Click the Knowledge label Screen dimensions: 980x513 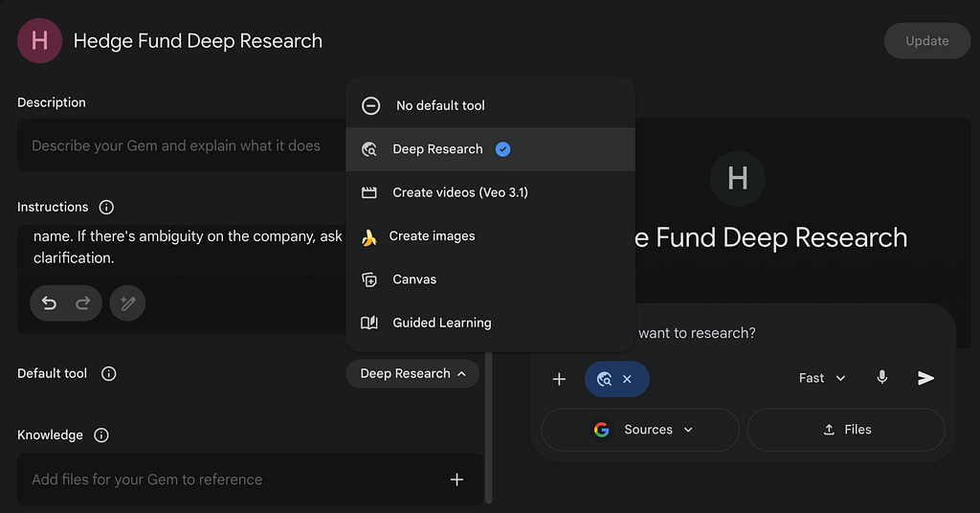click(x=50, y=435)
